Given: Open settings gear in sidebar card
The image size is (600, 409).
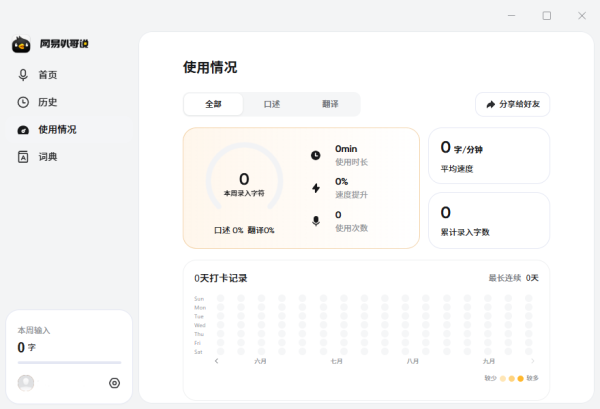Looking at the screenshot, I should tap(114, 383).
